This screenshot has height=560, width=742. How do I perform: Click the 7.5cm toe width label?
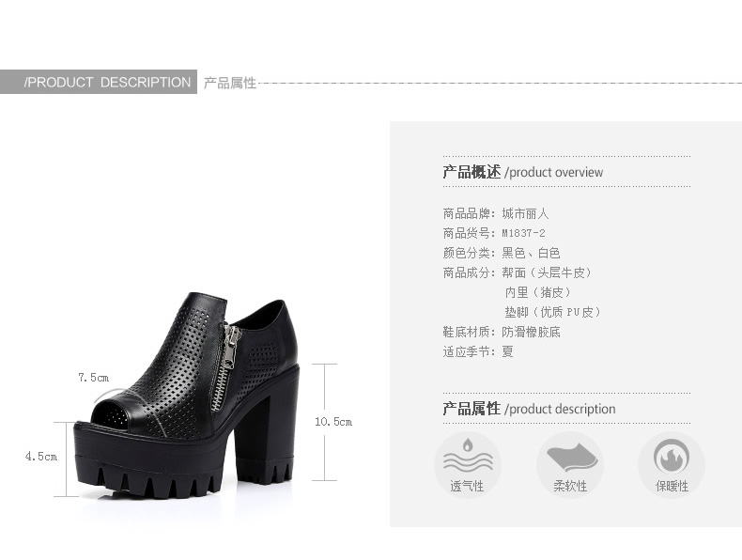click(x=93, y=378)
